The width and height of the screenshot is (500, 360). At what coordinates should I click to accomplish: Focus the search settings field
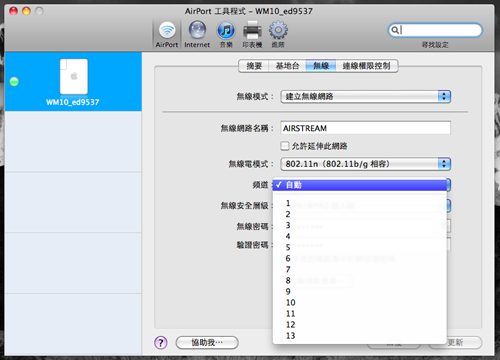[435, 30]
